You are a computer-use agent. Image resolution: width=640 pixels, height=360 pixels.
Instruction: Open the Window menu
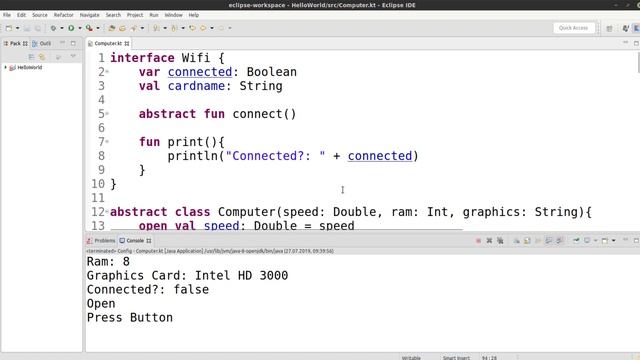(173, 15)
